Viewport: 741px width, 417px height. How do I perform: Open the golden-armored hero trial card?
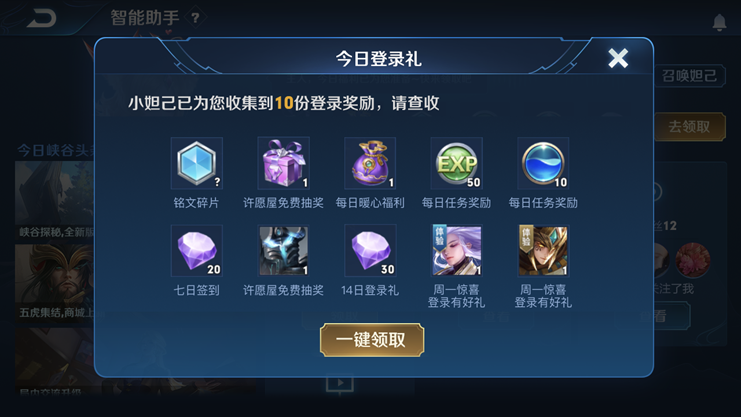[x=543, y=251]
